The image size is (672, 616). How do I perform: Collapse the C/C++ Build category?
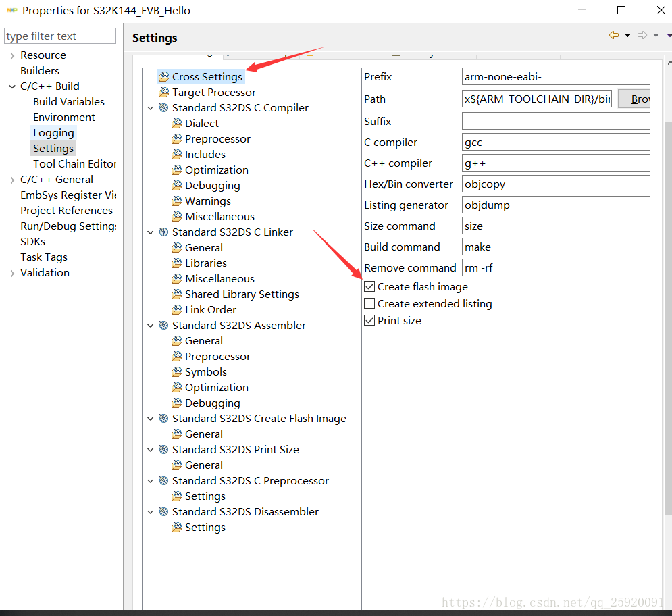point(12,86)
